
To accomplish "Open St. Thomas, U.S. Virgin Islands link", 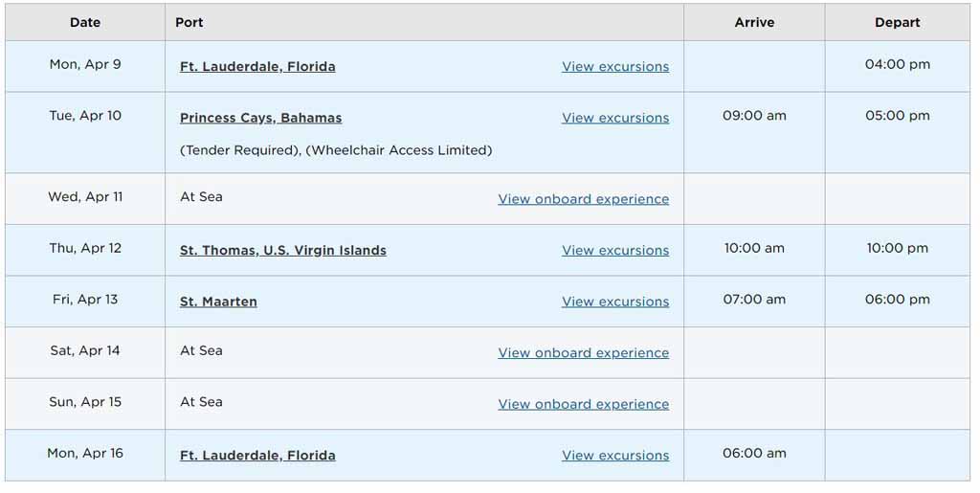I will pos(283,251).
